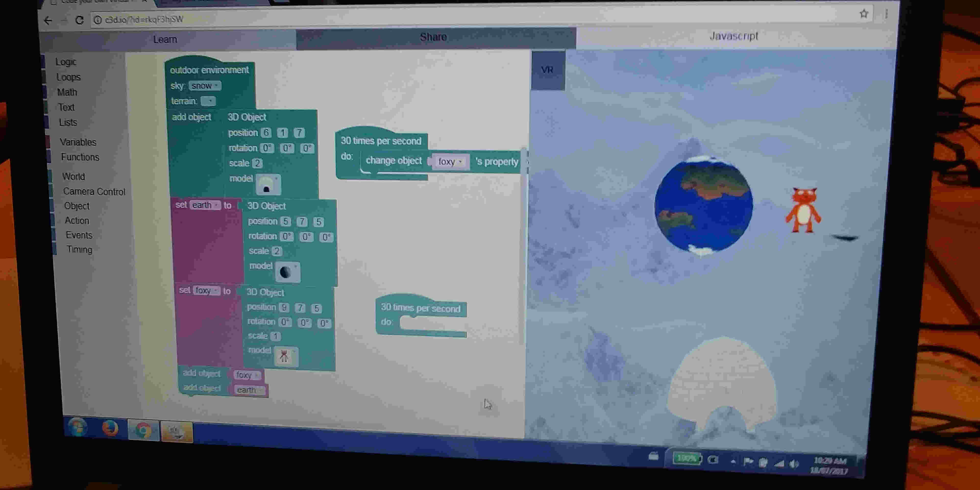Open site info icon beside the URL

pyautogui.click(x=98, y=20)
